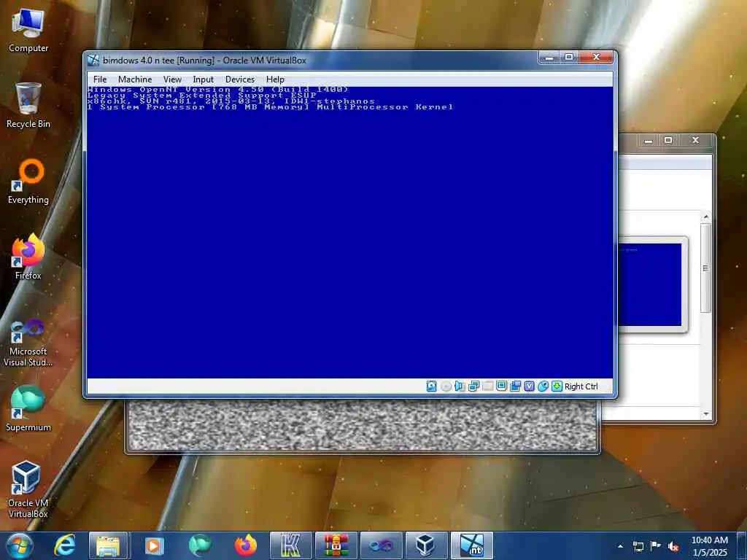
Task: Open the Machine menu
Action: pyautogui.click(x=135, y=79)
